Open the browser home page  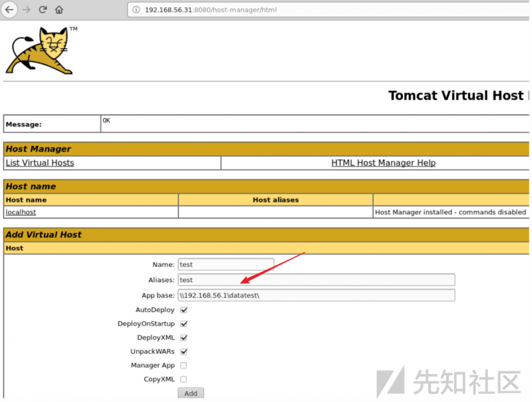(x=59, y=10)
